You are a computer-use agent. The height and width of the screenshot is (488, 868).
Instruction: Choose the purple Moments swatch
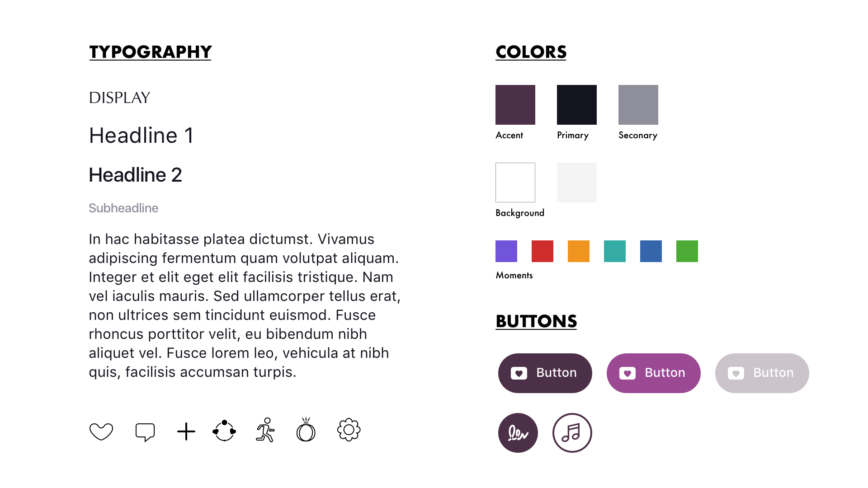tap(506, 251)
